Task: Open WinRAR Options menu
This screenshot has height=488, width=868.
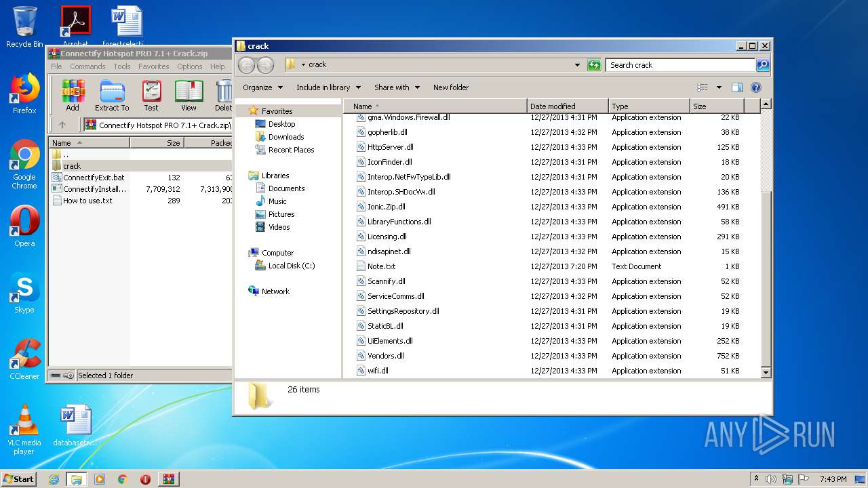Action: [x=190, y=66]
